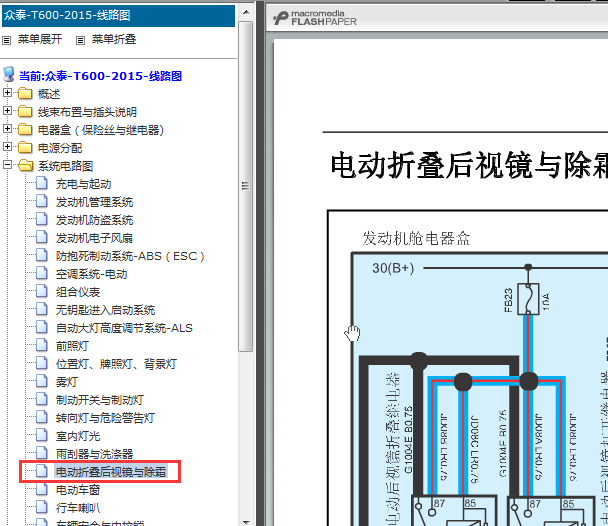The image size is (608, 526).
Task: Collapse the 系统电路图 folder
Action: tap(7, 164)
